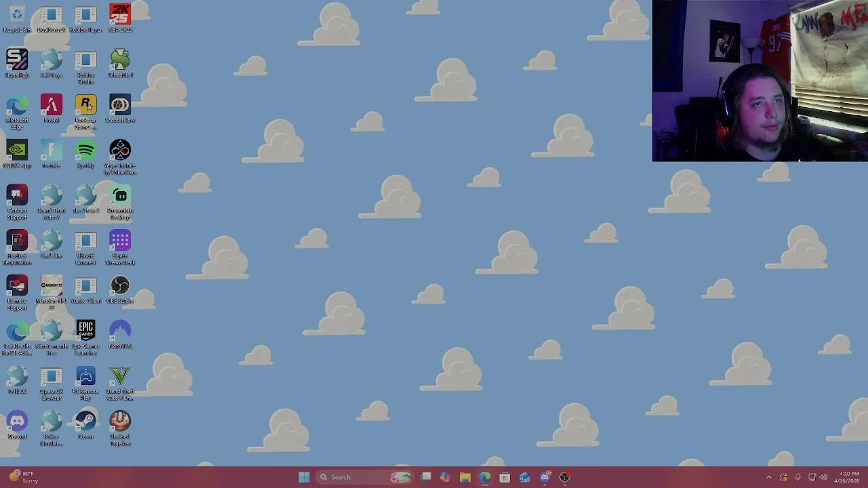Open Vegas Infinite by PokerStars icon
This screenshot has height=488, width=868.
(x=120, y=158)
